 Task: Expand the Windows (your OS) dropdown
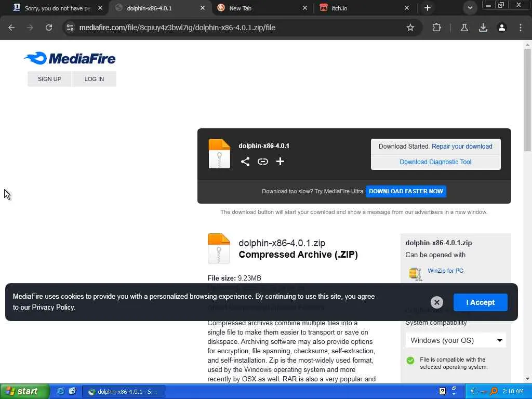point(456,340)
